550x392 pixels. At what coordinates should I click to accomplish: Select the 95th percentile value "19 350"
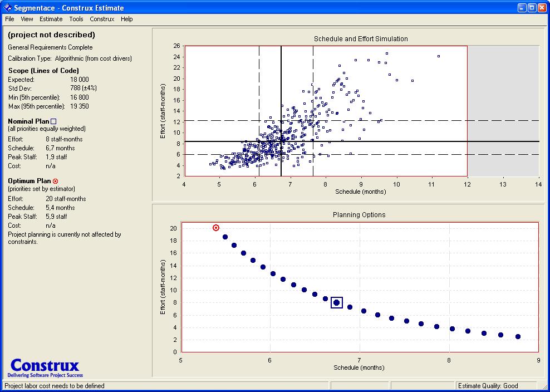pyautogui.click(x=80, y=106)
